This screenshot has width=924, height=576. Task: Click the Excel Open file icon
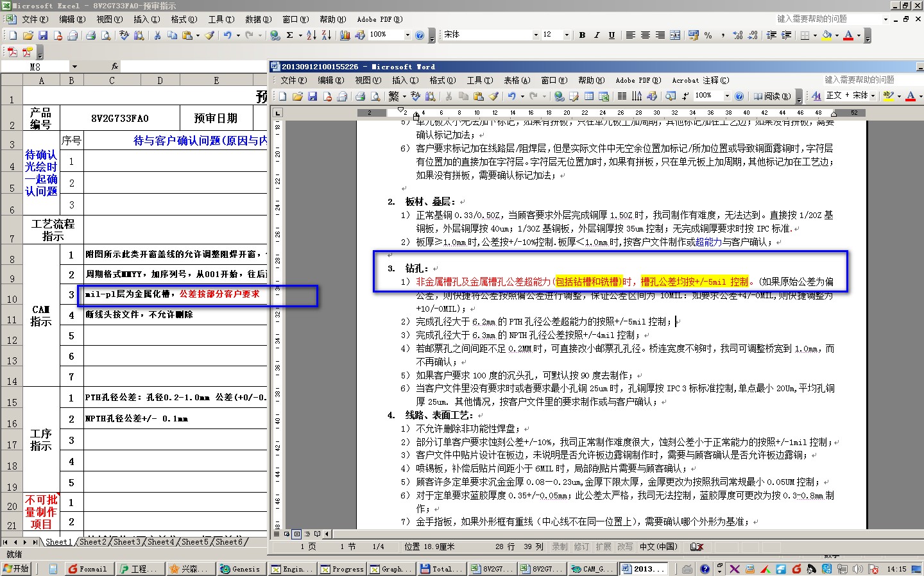(x=28, y=35)
